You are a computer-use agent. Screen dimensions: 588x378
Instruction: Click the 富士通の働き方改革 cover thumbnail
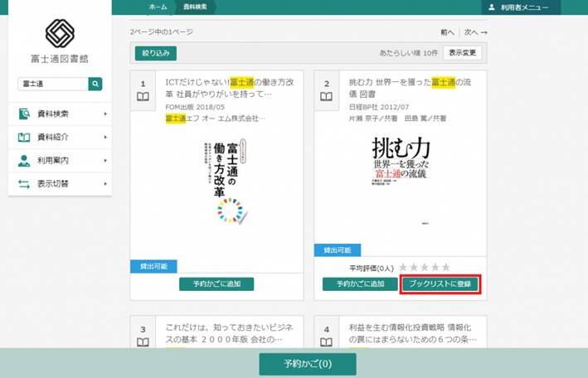click(227, 182)
